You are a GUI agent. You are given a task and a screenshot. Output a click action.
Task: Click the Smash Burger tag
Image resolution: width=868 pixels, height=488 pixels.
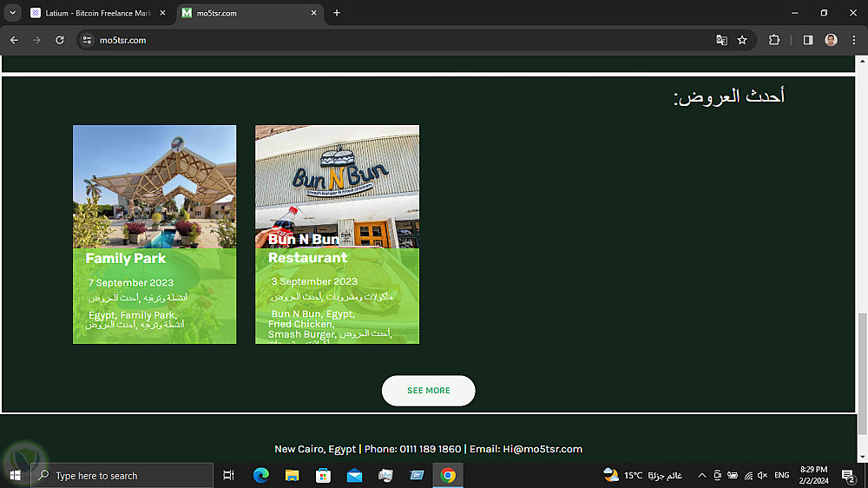(302, 334)
